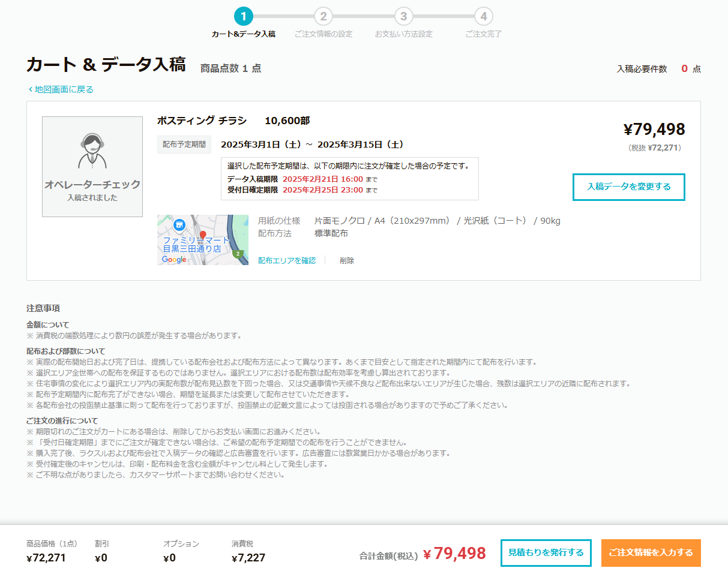Click the 配布予定期間 label tag
Screen dimensions: 728x580
coord(184,145)
